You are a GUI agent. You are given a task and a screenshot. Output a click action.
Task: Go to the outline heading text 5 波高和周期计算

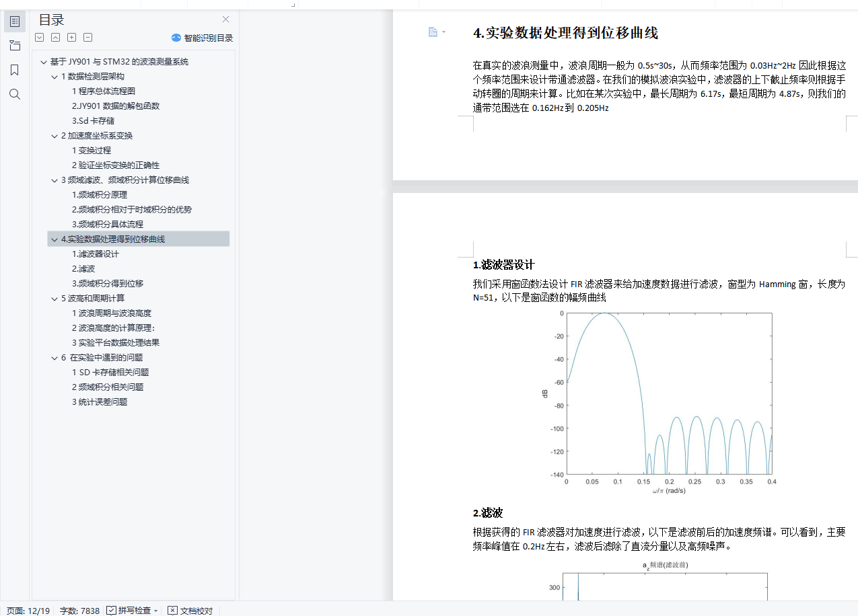pyautogui.click(x=93, y=299)
